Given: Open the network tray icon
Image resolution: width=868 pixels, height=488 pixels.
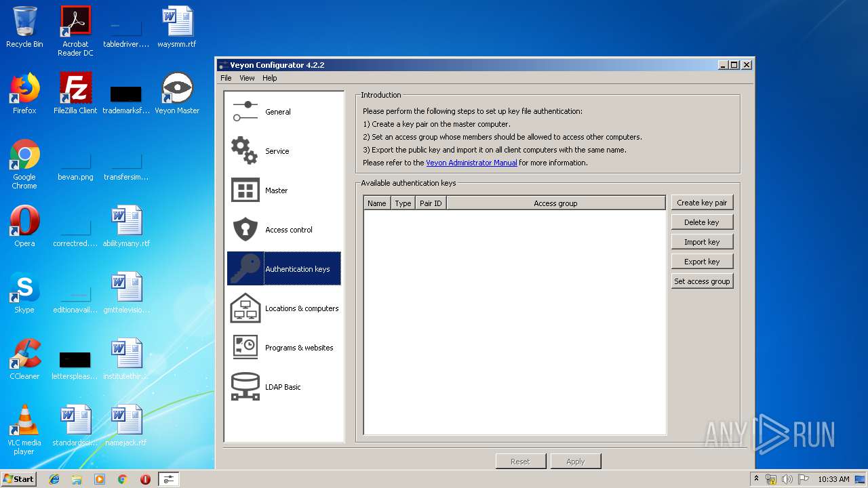Looking at the screenshot, I should (771, 479).
